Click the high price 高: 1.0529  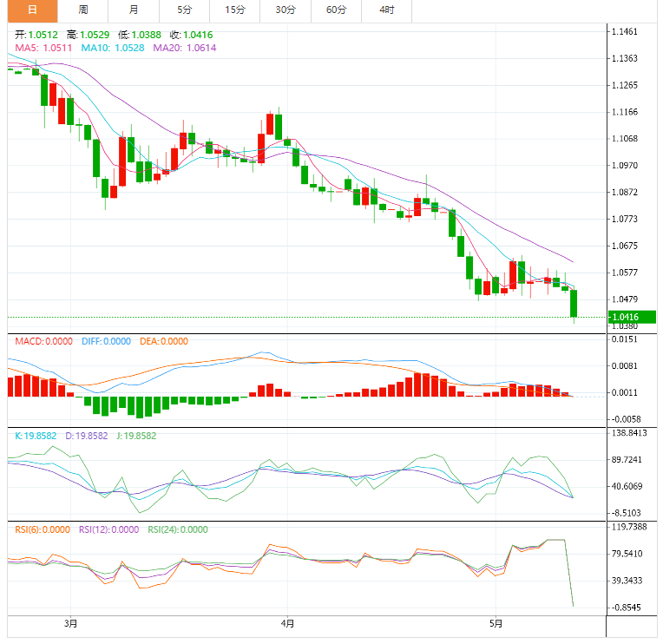(88, 35)
